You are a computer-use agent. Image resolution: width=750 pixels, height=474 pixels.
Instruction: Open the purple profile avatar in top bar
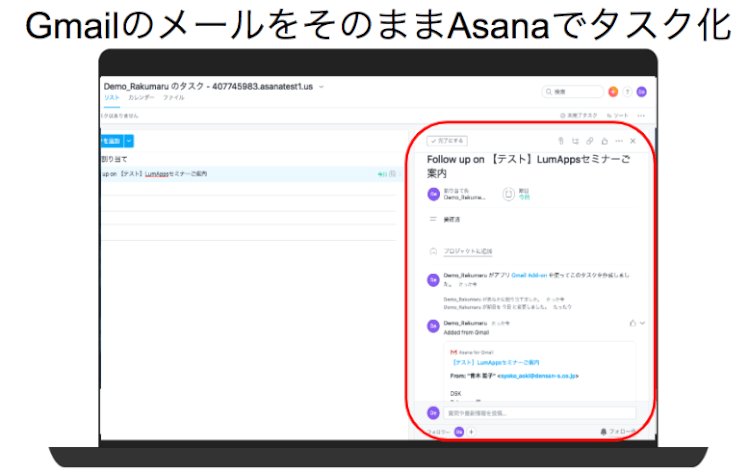tap(641, 91)
